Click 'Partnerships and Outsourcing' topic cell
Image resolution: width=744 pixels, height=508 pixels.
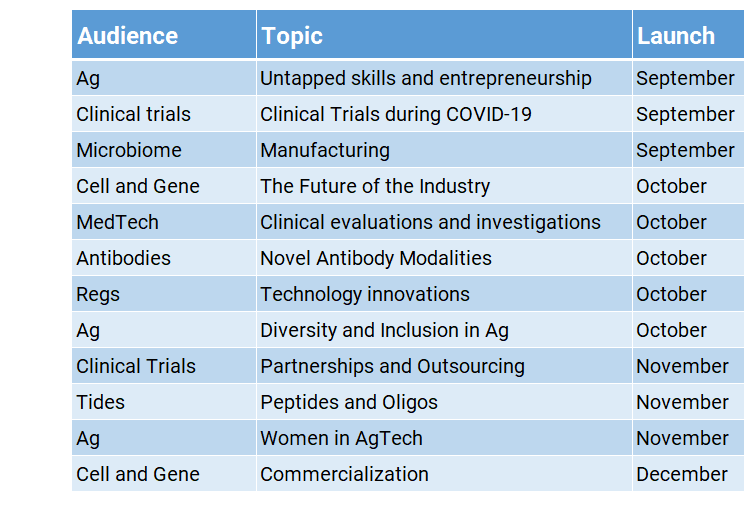pos(392,366)
